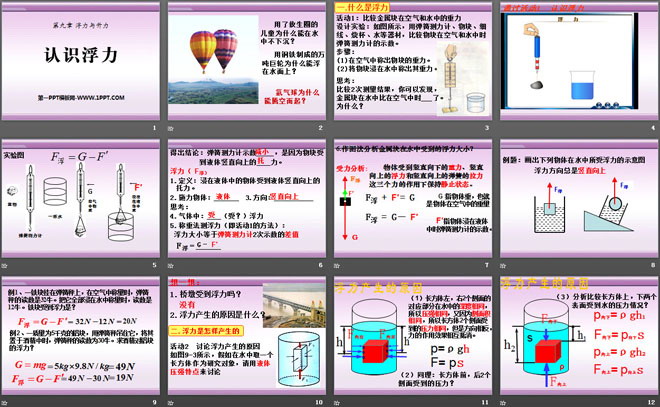Click slide number 10 label

tap(319, 402)
